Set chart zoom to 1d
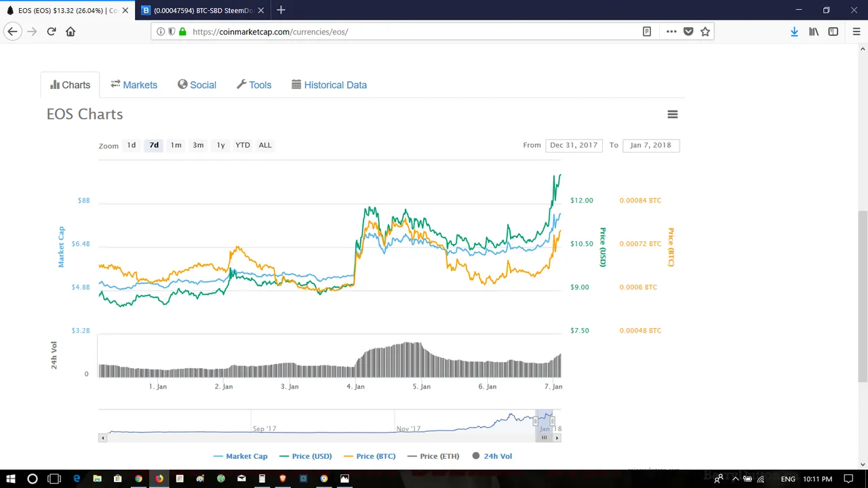This screenshot has height=488, width=868. click(132, 145)
